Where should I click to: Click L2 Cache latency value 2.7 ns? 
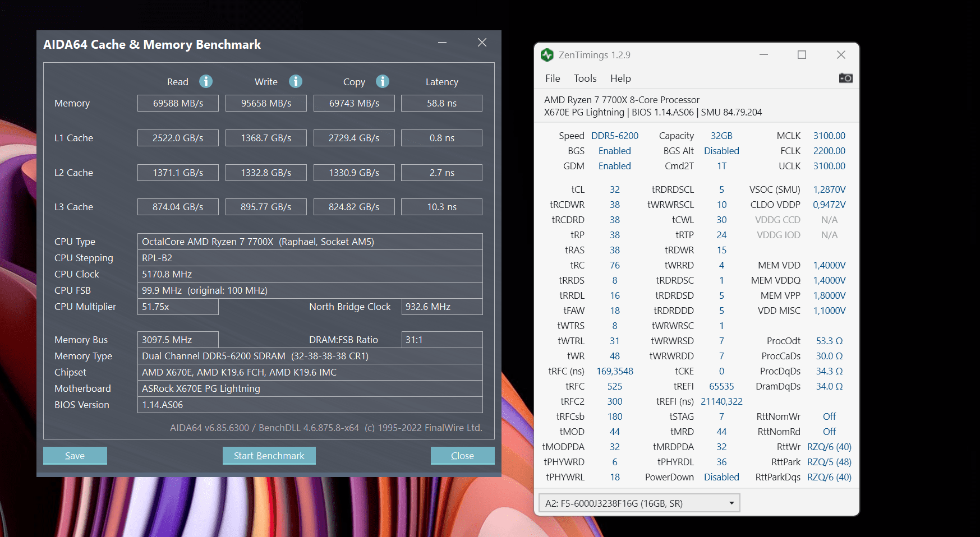pyautogui.click(x=442, y=173)
